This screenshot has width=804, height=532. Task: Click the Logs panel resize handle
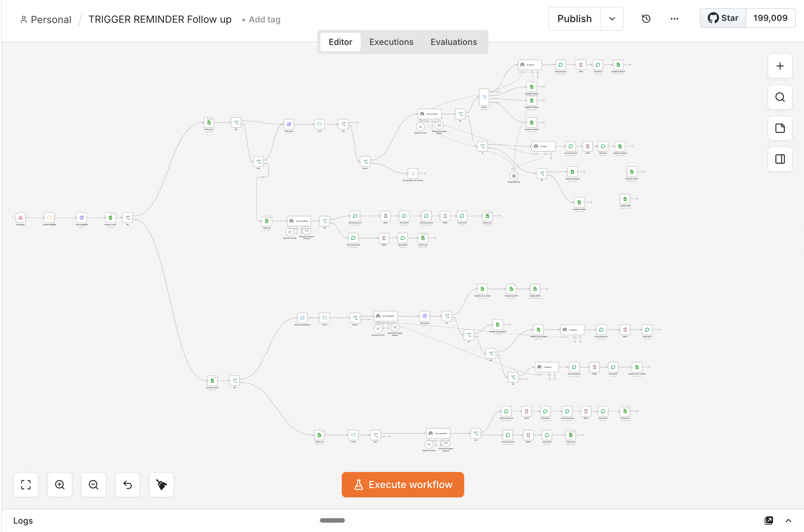coord(332,520)
